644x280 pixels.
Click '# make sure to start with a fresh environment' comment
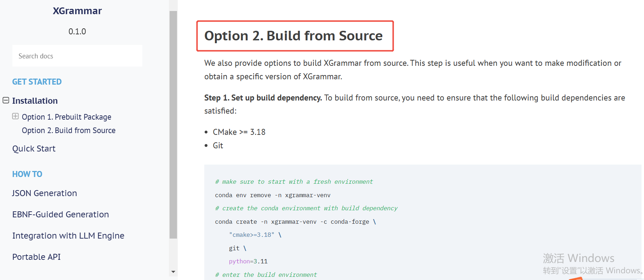click(x=294, y=182)
